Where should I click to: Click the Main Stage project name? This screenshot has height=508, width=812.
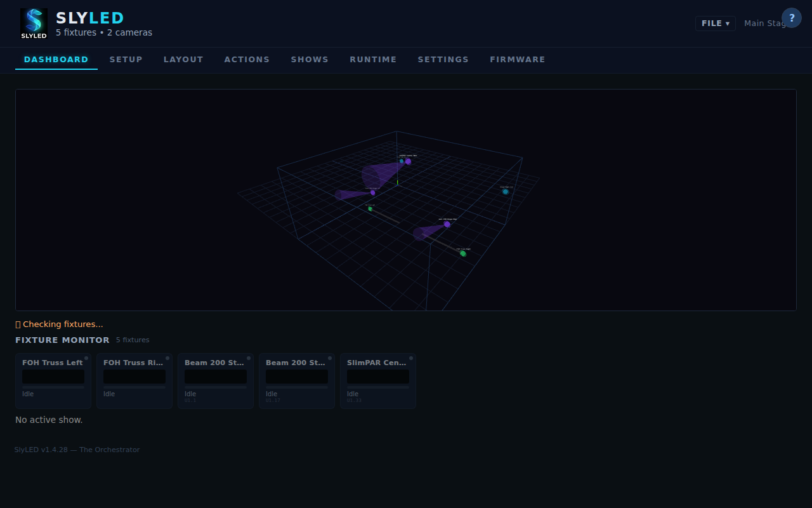point(763,23)
